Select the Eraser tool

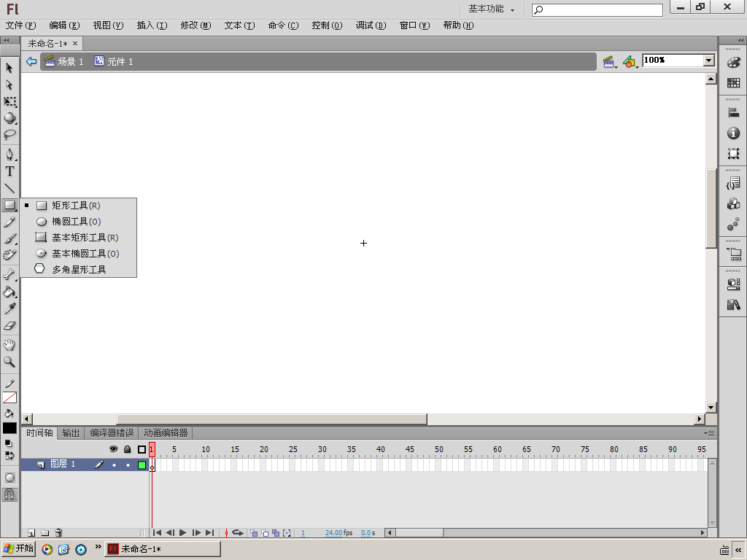[9, 326]
